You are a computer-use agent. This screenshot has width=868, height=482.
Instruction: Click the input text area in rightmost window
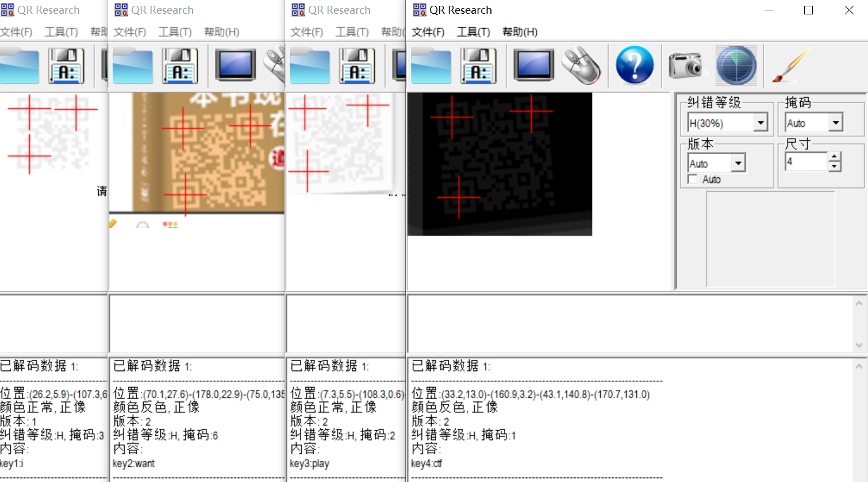tap(630, 324)
